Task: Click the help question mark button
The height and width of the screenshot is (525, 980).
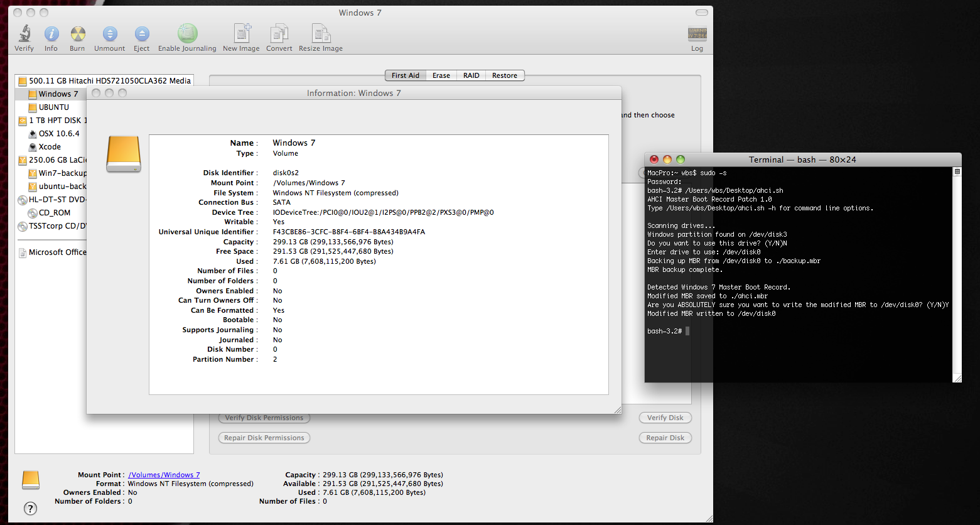Action: pos(30,509)
